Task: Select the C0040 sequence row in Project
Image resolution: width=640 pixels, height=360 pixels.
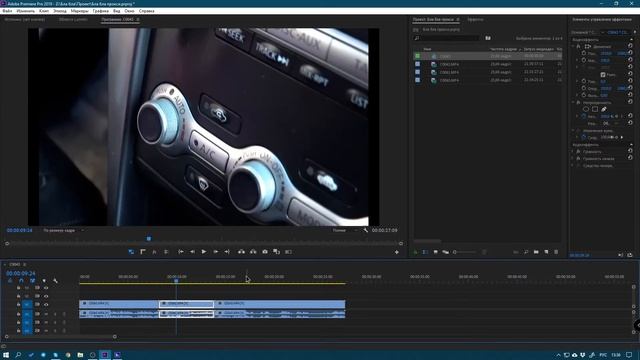Action: tap(488, 56)
